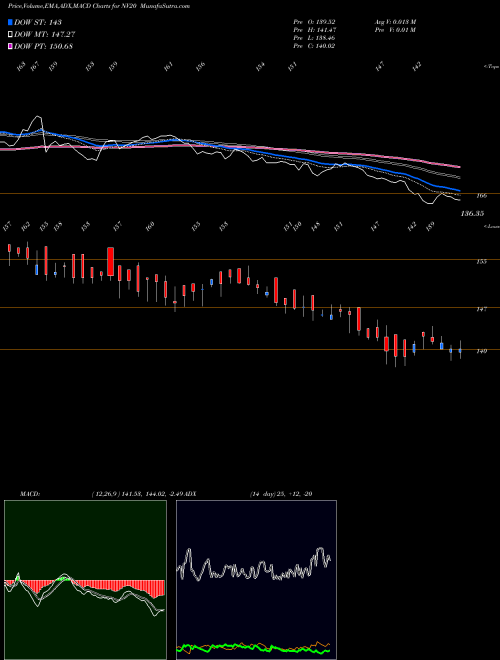Click the 'Pre L: 138.46' value

tap(314, 38)
